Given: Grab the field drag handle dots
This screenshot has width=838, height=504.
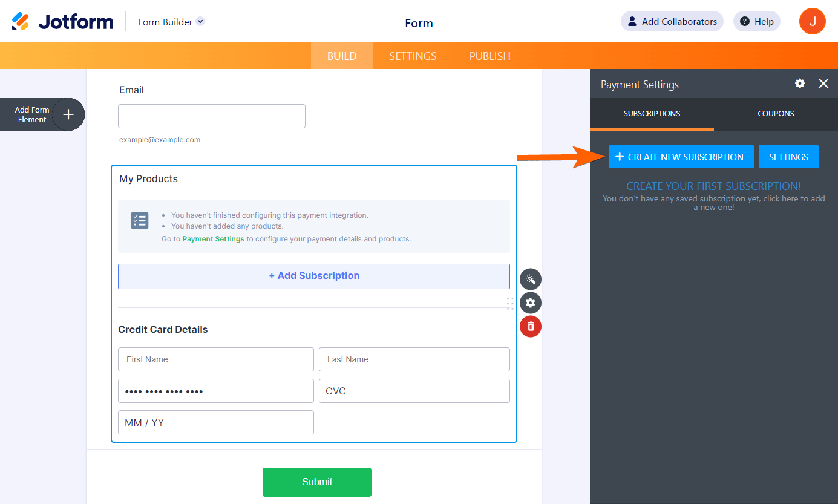Looking at the screenshot, I should (510, 303).
